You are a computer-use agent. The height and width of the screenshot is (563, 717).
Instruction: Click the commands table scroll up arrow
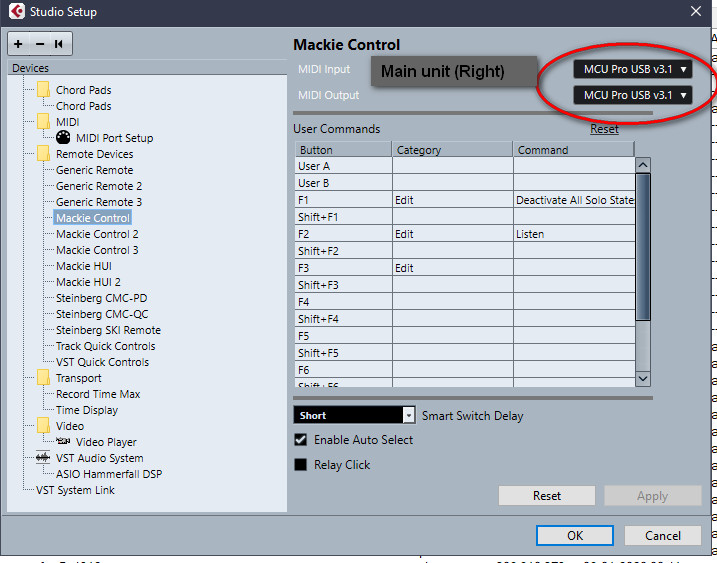(643, 165)
